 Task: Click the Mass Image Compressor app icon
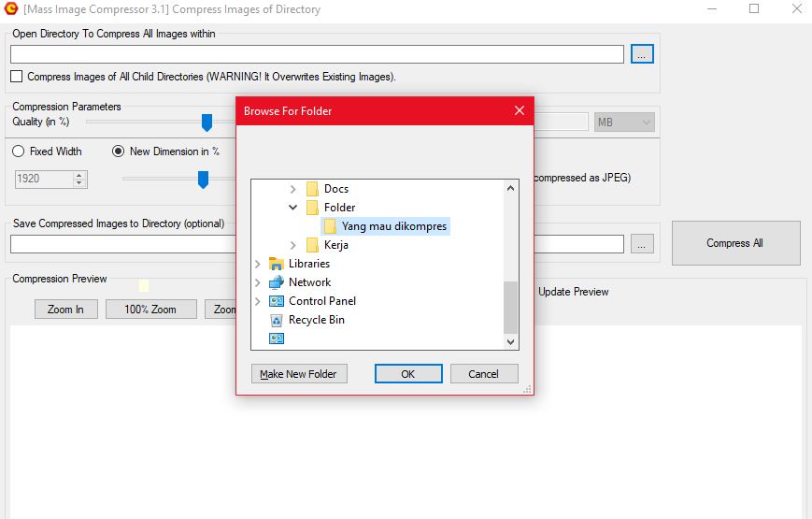pos(11,8)
